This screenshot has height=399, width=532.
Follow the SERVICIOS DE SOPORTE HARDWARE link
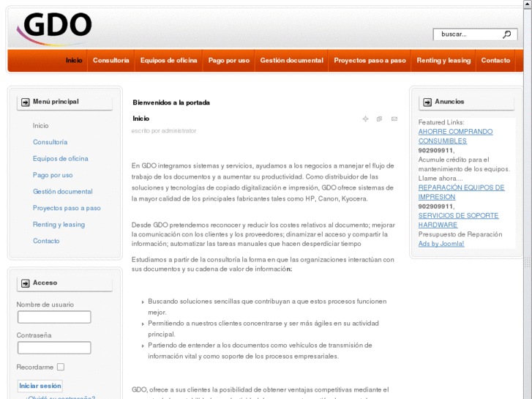click(458, 220)
